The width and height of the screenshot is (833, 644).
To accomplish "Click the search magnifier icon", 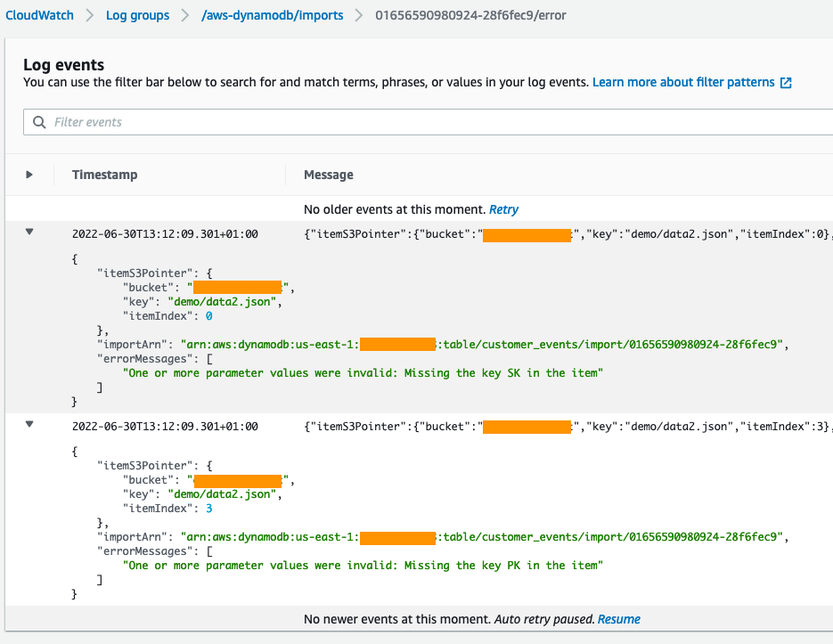I will (39, 122).
